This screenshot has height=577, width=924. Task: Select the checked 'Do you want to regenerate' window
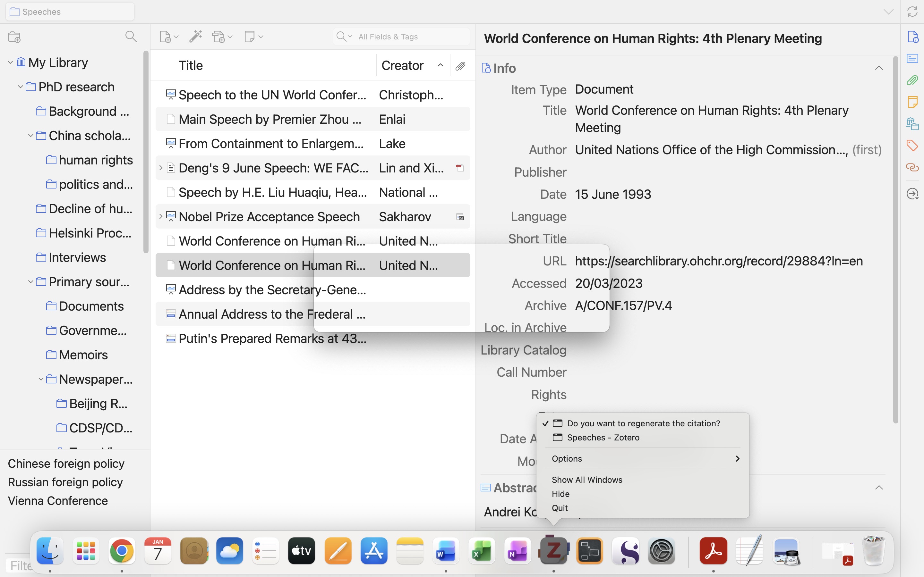643,423
